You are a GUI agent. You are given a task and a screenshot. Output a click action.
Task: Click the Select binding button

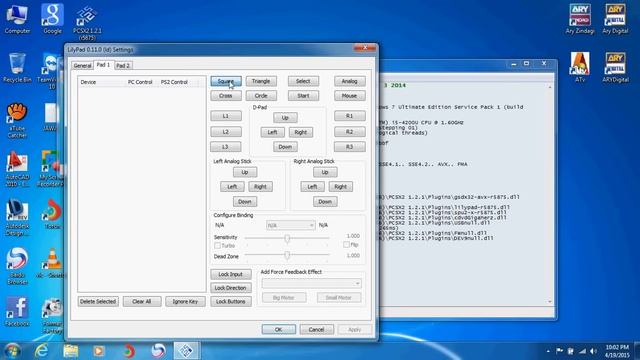[303, 81]
